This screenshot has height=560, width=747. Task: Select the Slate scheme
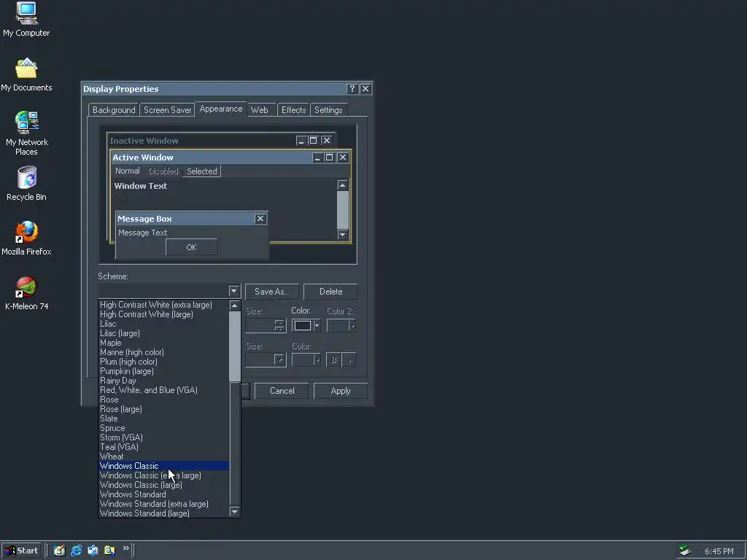point(164,419)
